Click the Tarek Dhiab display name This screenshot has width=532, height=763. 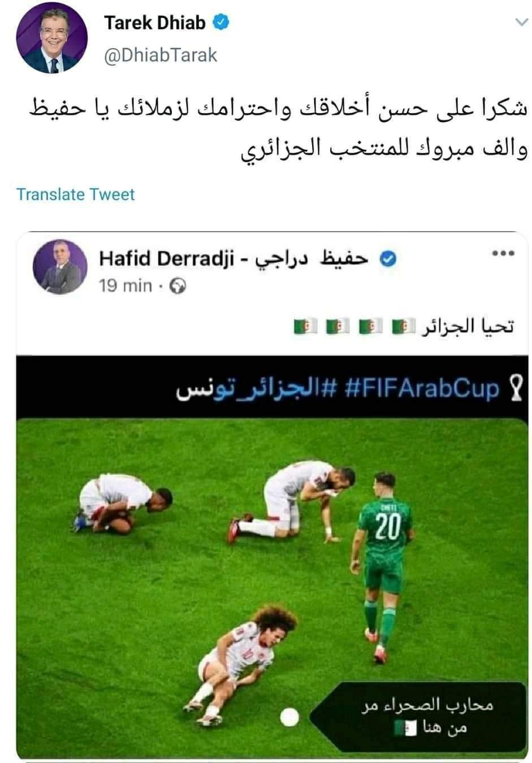tap(154, 23)
